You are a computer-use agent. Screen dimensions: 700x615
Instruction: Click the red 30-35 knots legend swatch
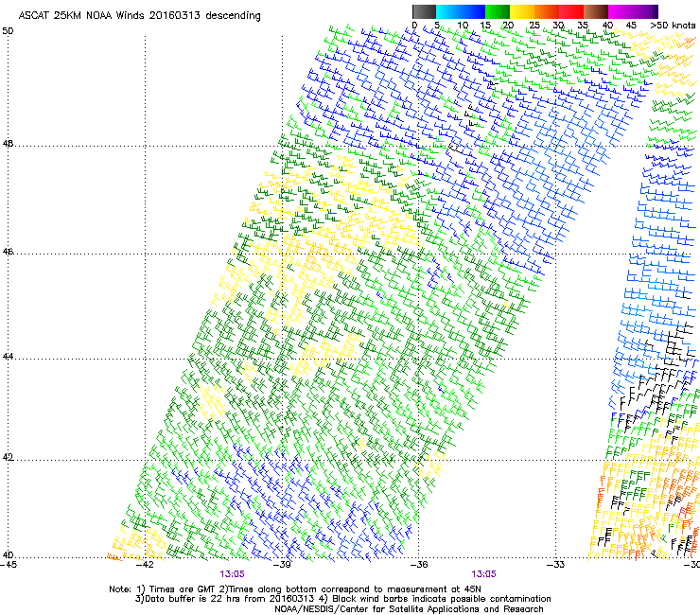click(x=571, y=11)
